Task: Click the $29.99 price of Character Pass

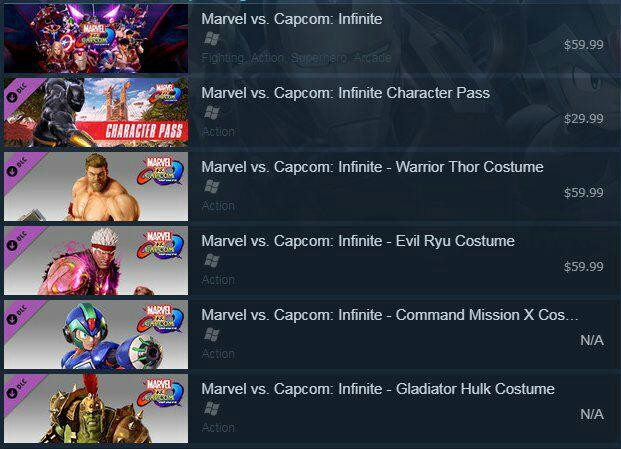Action: pyautogui.click(x=584, y=119)
